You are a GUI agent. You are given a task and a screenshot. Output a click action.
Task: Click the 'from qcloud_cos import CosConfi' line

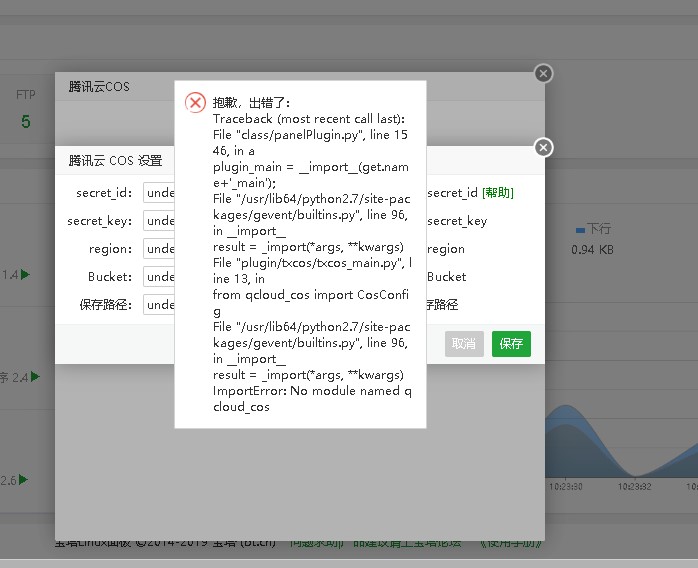click(x=311, y=295)
